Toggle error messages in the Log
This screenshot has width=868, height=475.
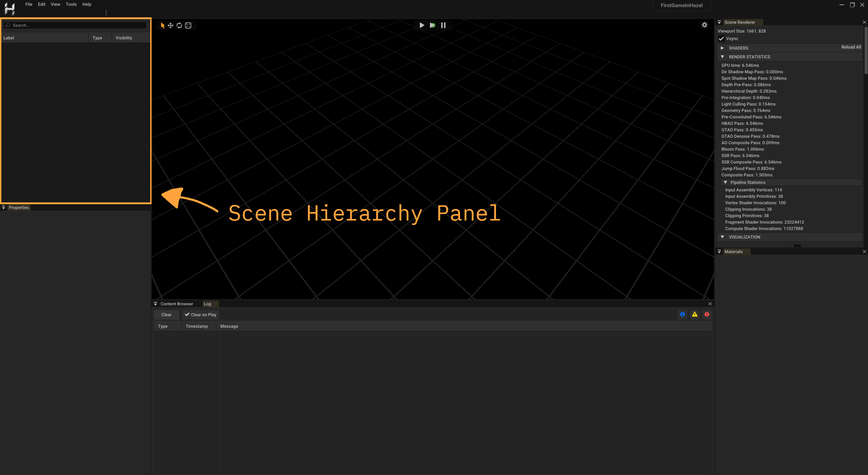(707, 314)
